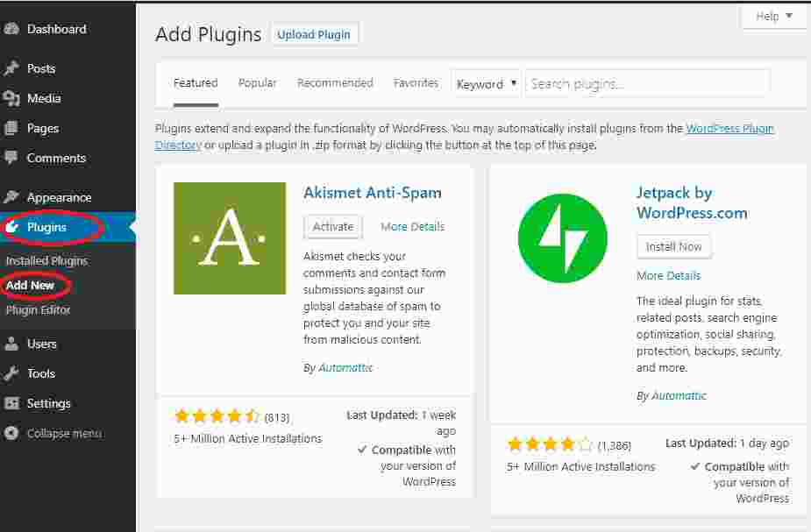
Task: Open the Posts menu item
Action: pos(41,68)
